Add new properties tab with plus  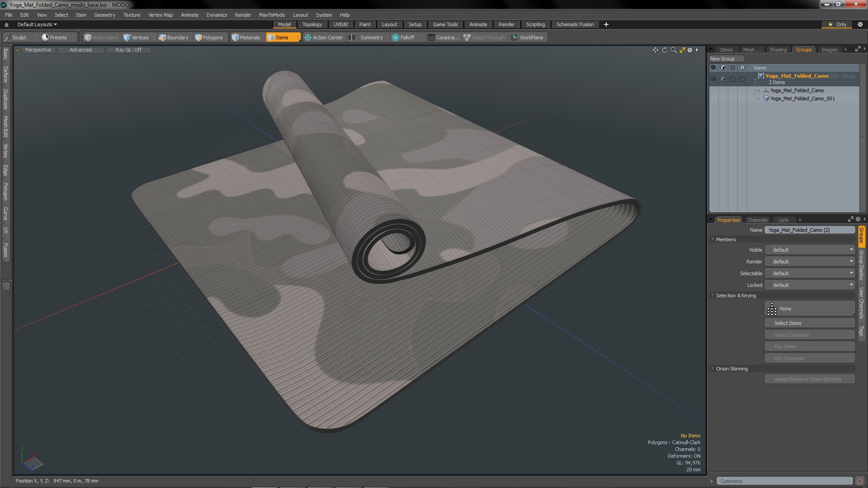800,220
